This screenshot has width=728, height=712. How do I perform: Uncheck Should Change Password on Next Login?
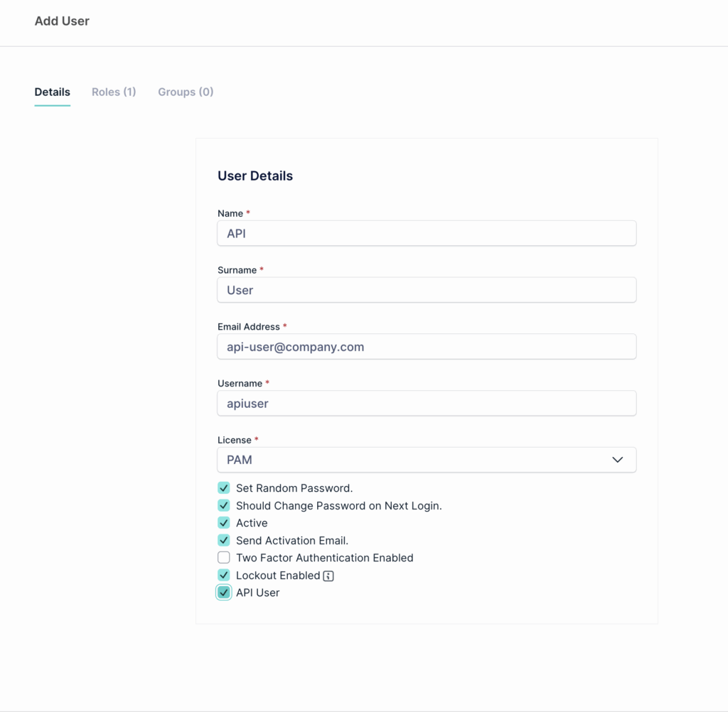[x=224, y=505]
